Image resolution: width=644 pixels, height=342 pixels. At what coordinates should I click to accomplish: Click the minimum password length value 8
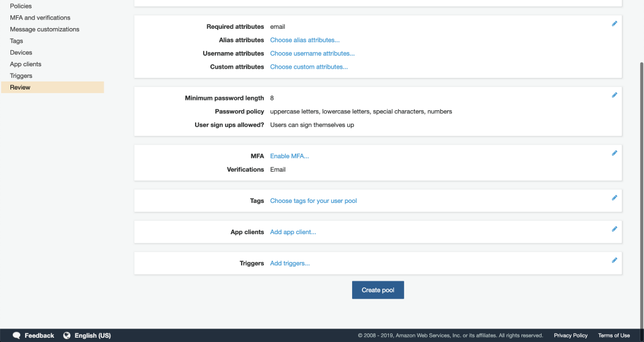click(x=272, y=98)
